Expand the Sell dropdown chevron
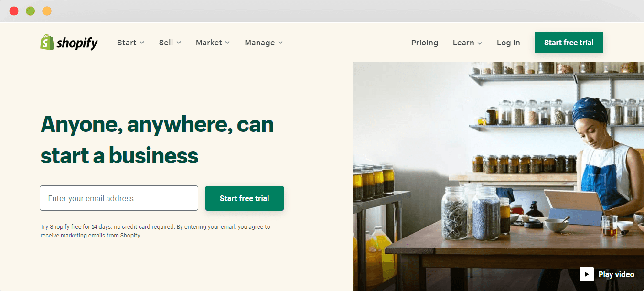The width and height of the screenshot is (644, 291). [179, 43]
